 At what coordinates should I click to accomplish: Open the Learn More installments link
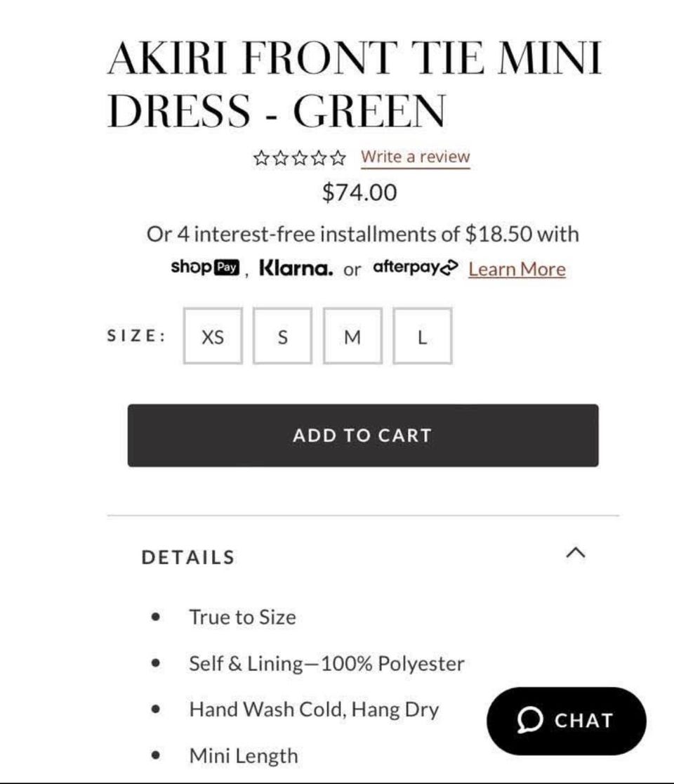tap(517, 269)
